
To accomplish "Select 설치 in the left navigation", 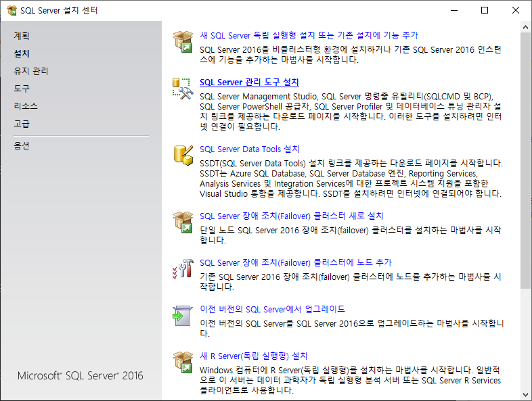I will 22,53.
